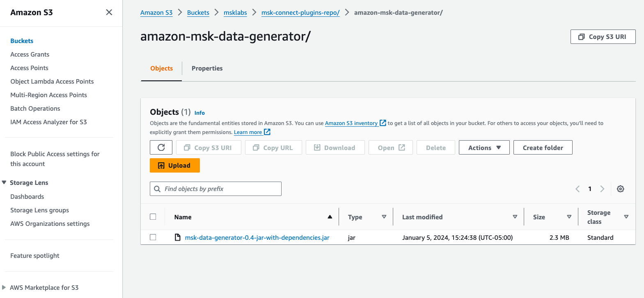Switch to the Objects tab
Viewport: 644px width, 298px height.
[161, 68]
